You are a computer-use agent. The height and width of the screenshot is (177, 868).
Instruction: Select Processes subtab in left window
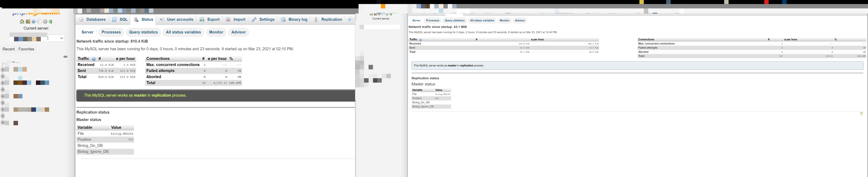tap(111, 32)
